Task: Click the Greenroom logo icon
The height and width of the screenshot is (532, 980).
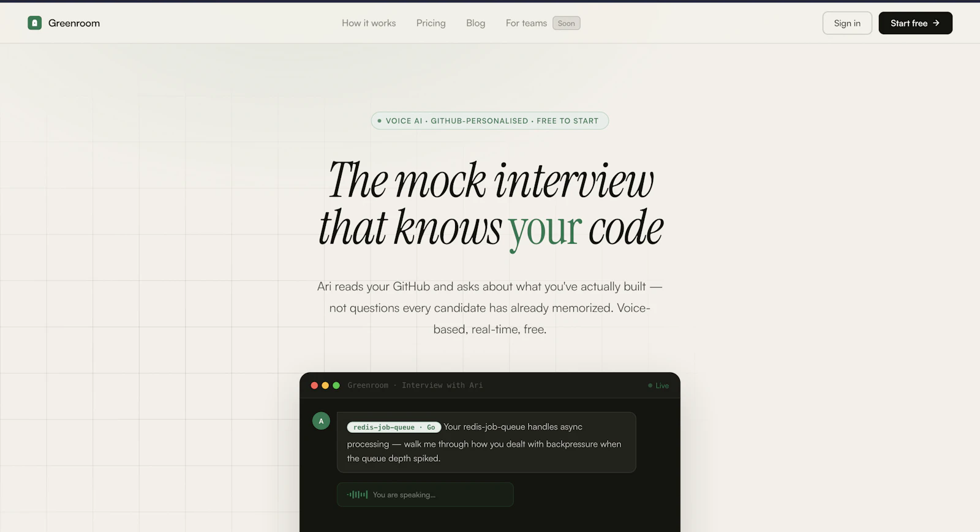Action: [x=34, y=23]
